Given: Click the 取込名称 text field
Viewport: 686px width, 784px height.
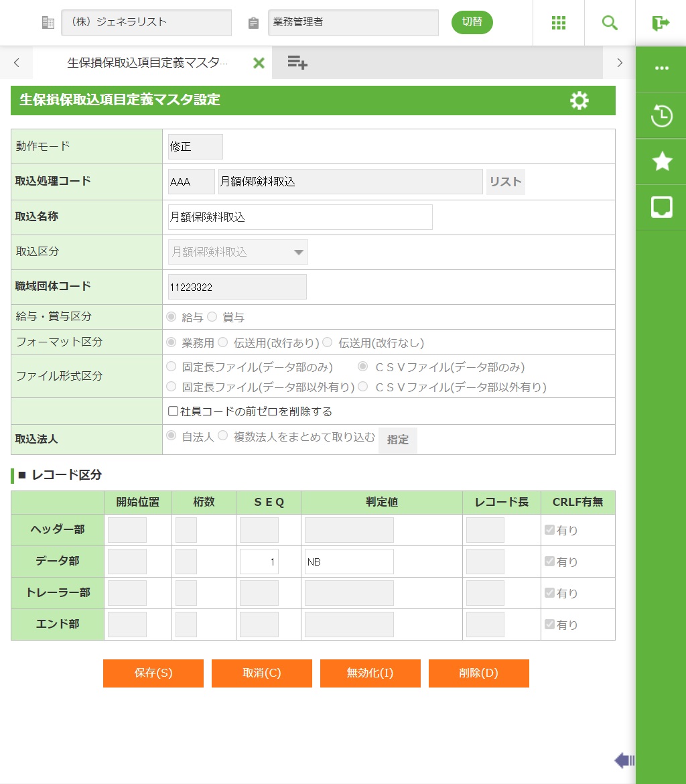Looking at the screenshot, I should click(x=300, y=217).
